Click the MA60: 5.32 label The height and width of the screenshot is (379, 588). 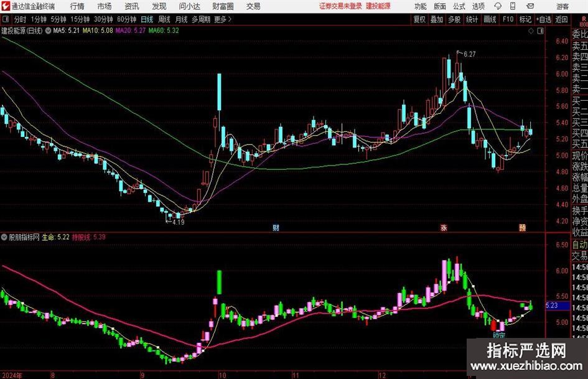click(x=164, y=30)
